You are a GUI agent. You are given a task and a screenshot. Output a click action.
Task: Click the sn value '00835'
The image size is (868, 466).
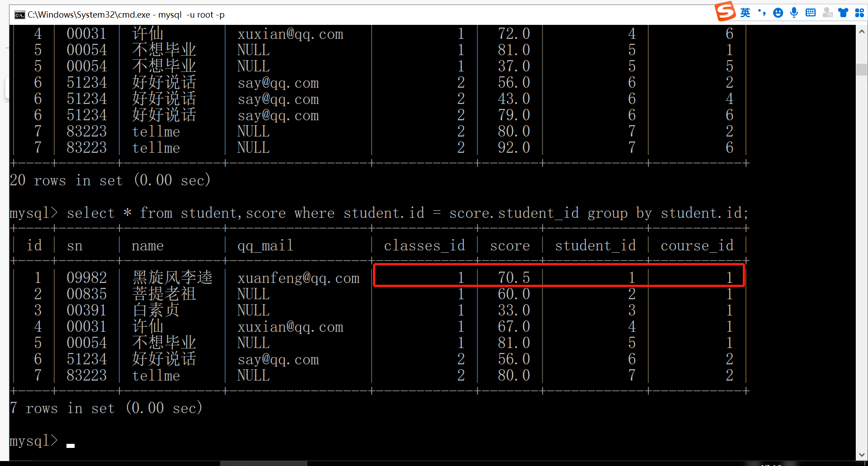[x=87, y=294]
